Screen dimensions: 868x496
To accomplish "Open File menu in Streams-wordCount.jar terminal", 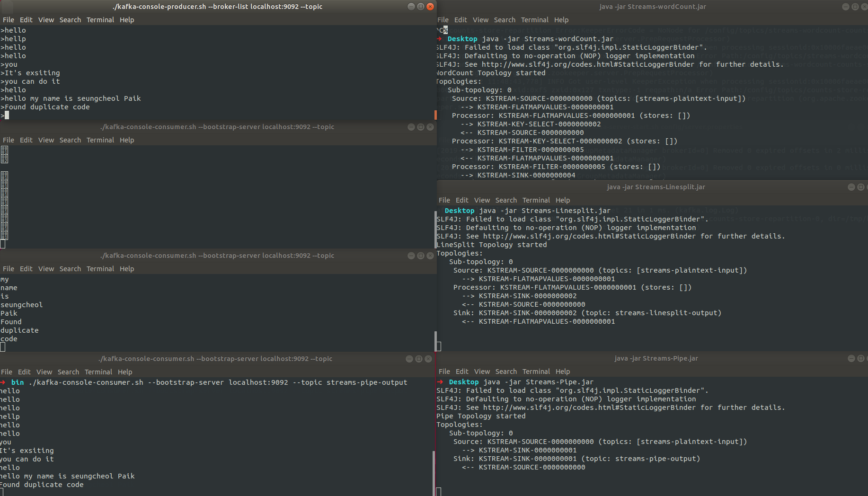I will (443, 20).
